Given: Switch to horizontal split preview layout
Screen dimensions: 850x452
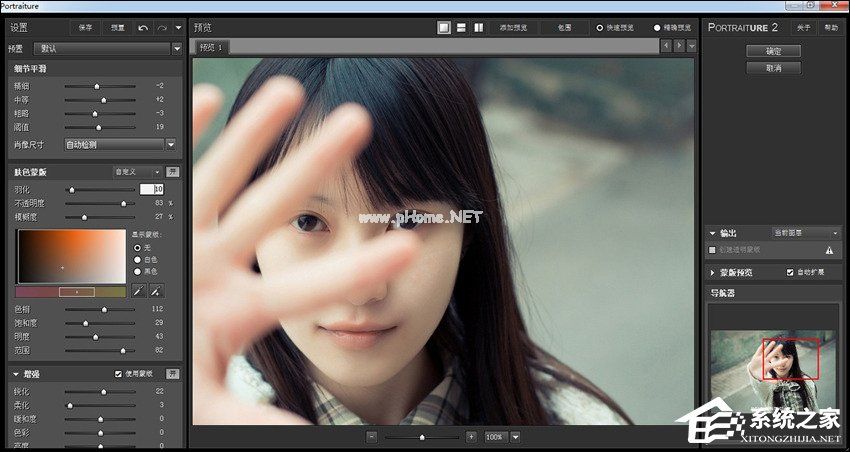Looking at the screenshot, I should pyautogui.click(x=461, y=28).
